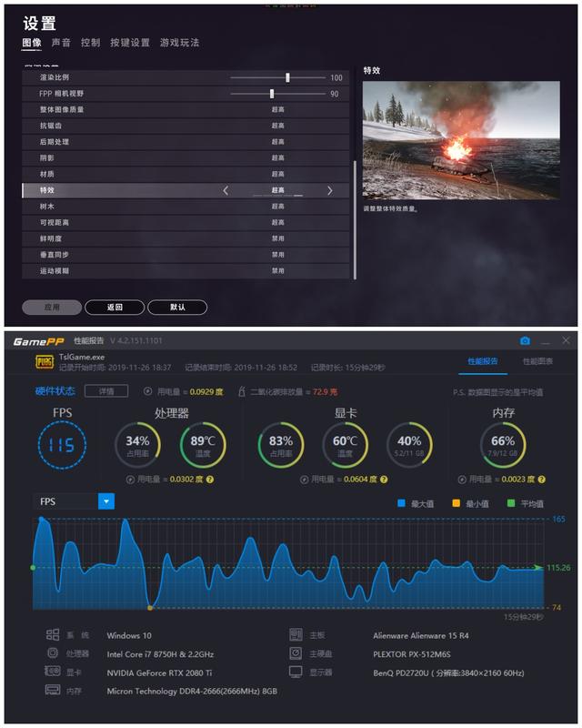
Task: Select the 后期处理 setting row
Action: pyautogui.click(x=186, y=142)
